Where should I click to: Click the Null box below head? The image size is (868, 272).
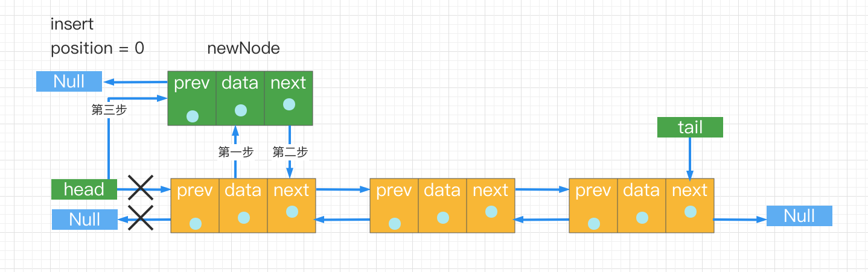(85, 219)
